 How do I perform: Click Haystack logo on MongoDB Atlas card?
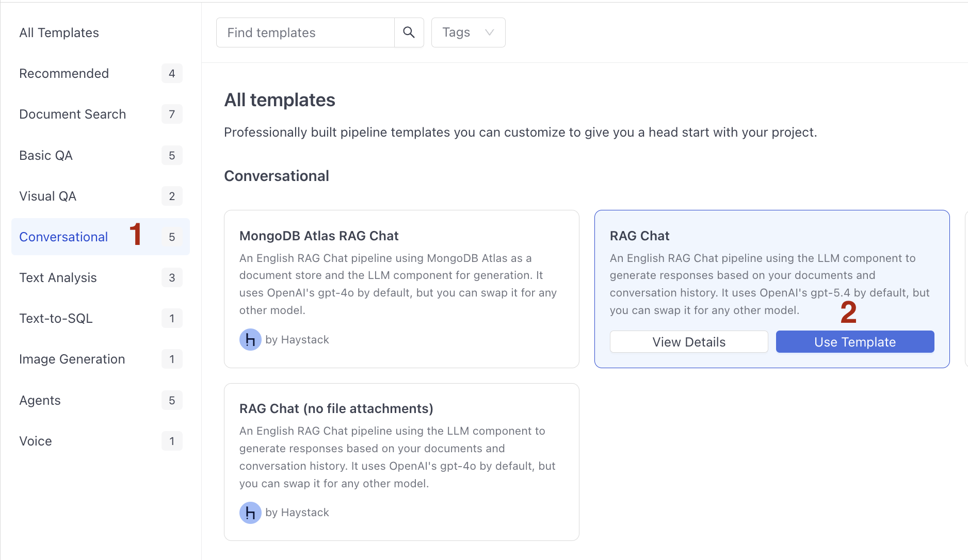click(x=250, y=340)
